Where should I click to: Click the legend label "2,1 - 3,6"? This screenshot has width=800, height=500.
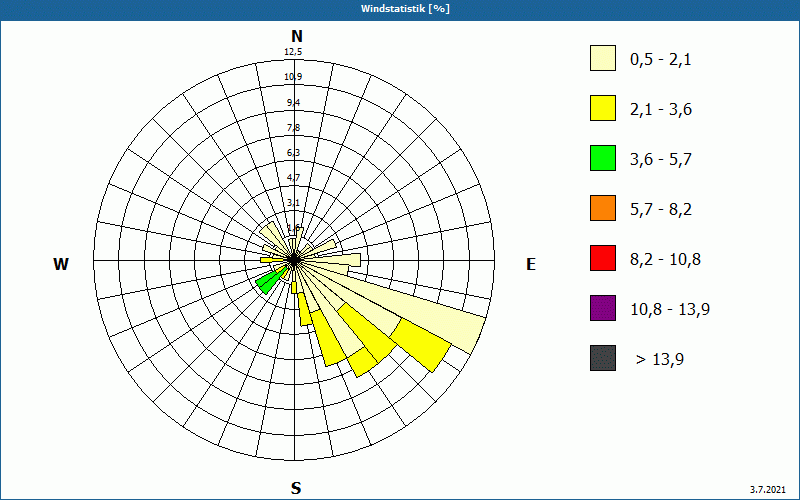[661, 110]
